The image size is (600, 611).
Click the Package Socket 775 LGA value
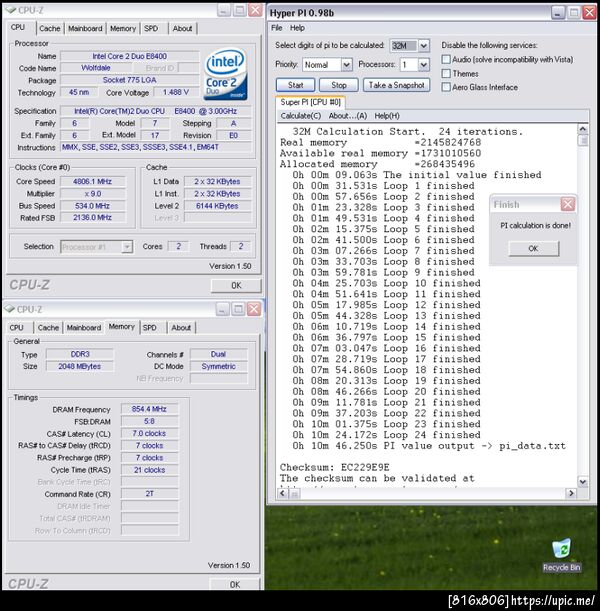click(x=130, y=80)
